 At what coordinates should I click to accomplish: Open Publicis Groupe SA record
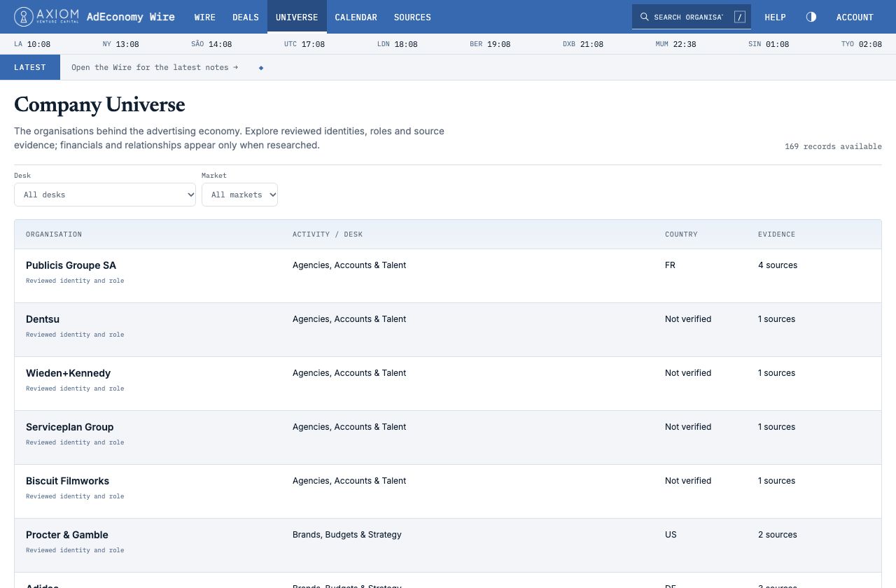pyautogui.click(x=71, y=265)
